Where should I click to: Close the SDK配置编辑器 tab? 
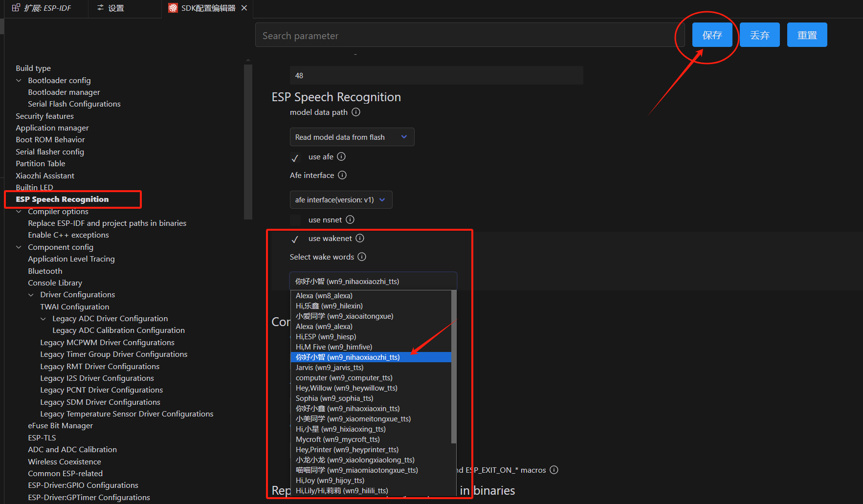(244, 8)
